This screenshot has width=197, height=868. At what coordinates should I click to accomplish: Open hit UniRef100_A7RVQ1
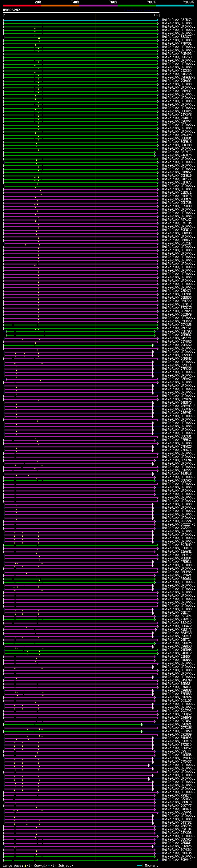177,43
